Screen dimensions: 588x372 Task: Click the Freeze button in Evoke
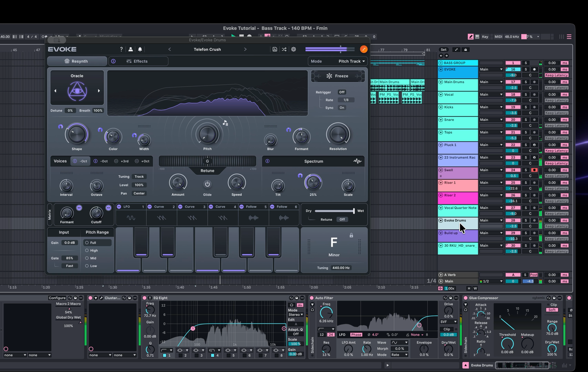338,76
